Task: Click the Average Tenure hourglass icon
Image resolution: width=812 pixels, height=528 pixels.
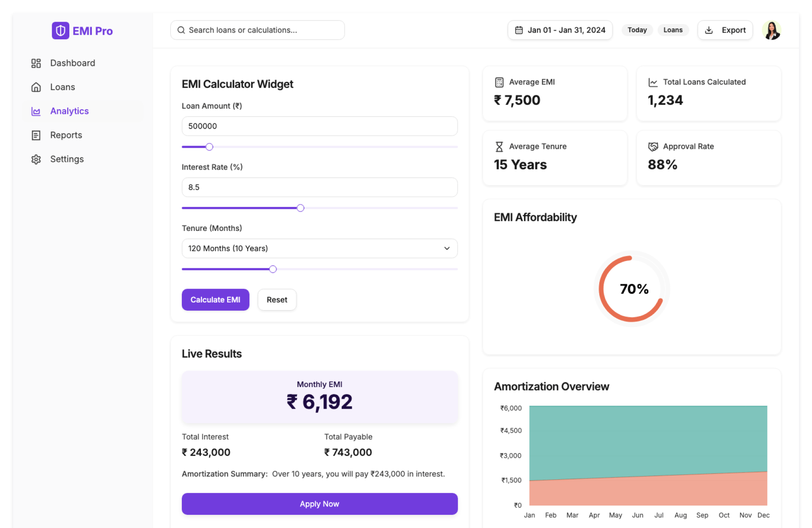Action: pos(499,147)
